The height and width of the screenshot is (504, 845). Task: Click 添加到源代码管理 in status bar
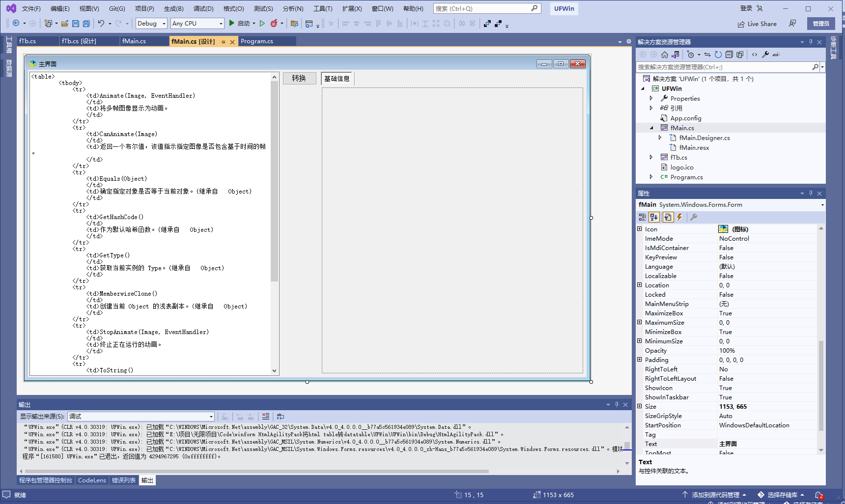[715, 495]
